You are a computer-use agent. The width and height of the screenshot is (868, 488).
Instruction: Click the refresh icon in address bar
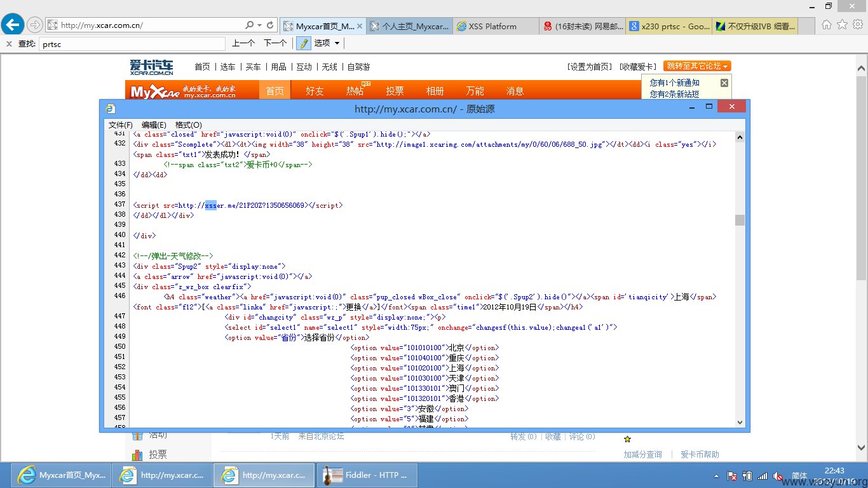(271, 25)
